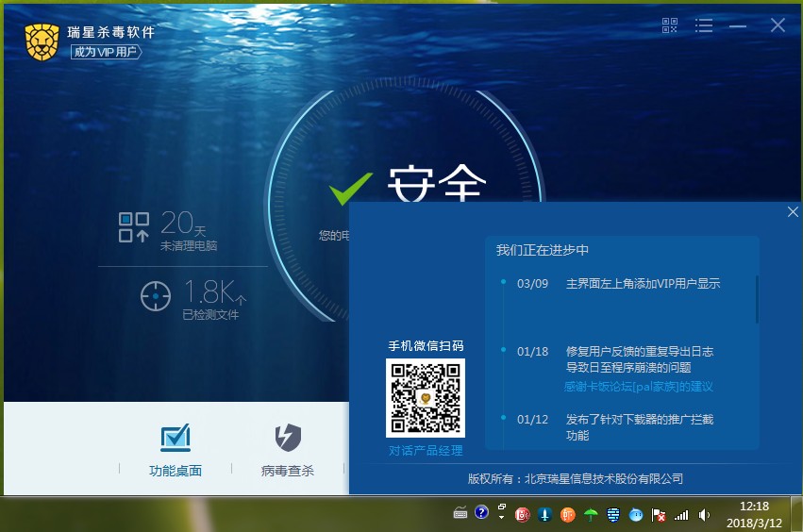Select the 01/18 changelog entry about log export

coord(615,359)
